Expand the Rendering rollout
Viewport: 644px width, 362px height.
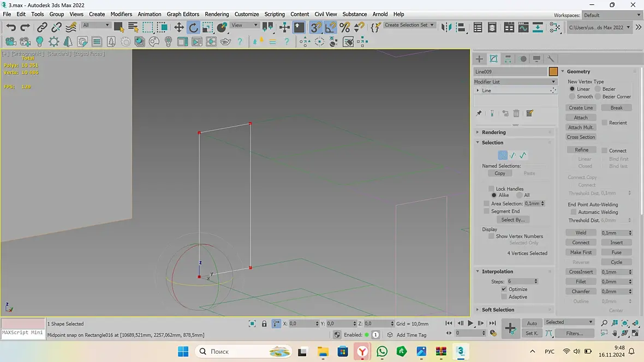click(x=493, y=132)
